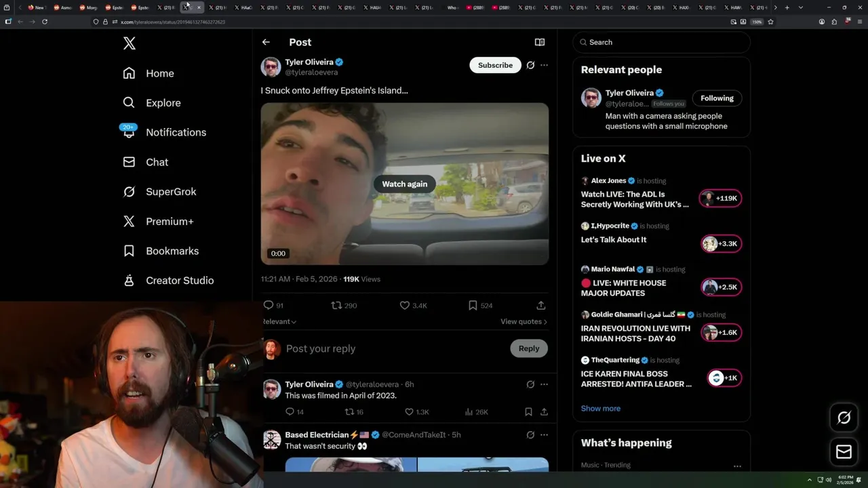Repost the main post with 290 reposts
Screen dimensions: 868x488
coord(336,306)
